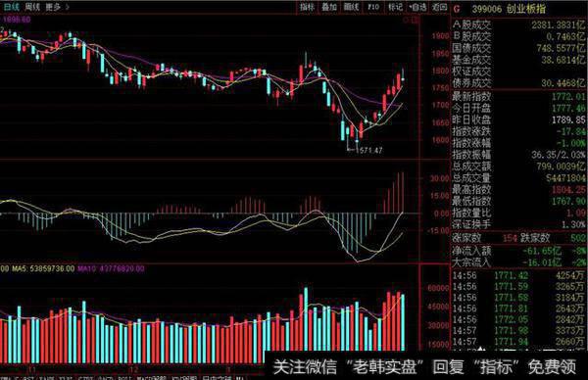The image size is (588, 380).
Task: Select the 昨日收盘 value 1789.85
Action: 568,119
